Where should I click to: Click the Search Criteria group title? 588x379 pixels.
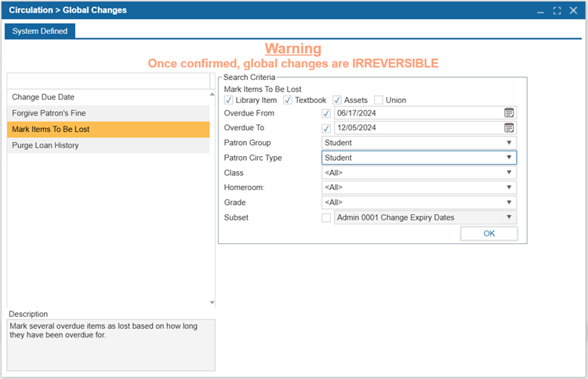coord(249,78)
